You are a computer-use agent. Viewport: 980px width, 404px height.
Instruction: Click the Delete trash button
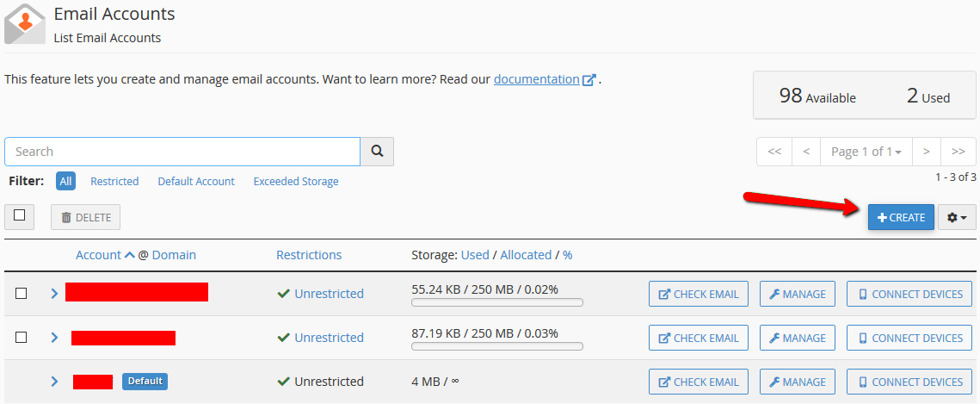(x=85, y=218)
